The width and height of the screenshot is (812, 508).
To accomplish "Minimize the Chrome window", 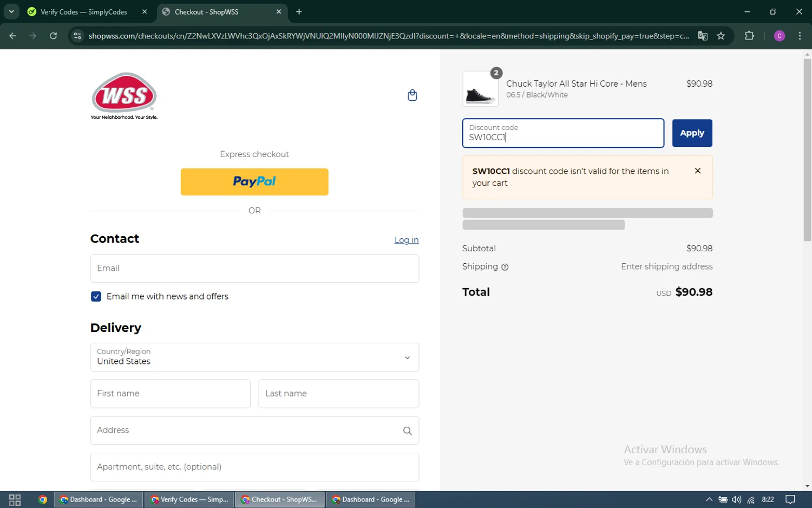I will click(x=747, y=11).
